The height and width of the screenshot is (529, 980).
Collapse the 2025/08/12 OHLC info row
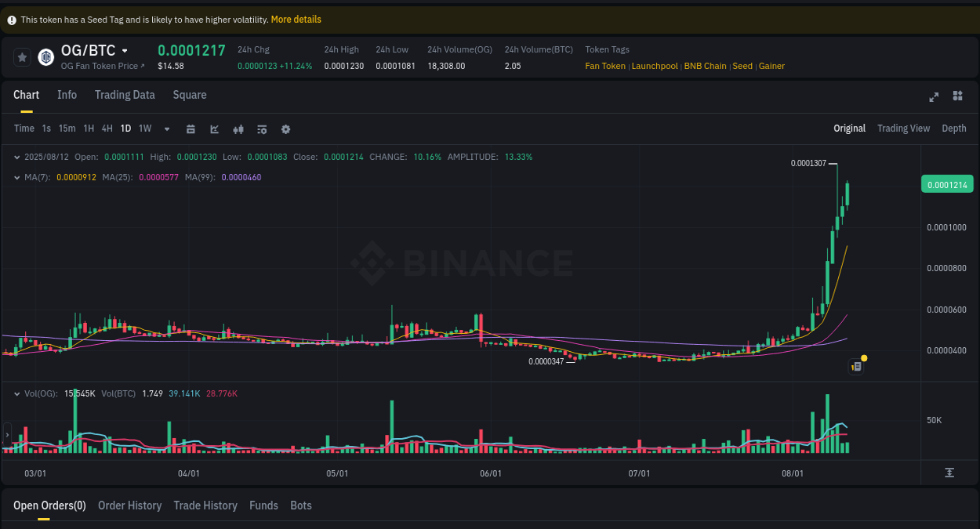point(17,157)
